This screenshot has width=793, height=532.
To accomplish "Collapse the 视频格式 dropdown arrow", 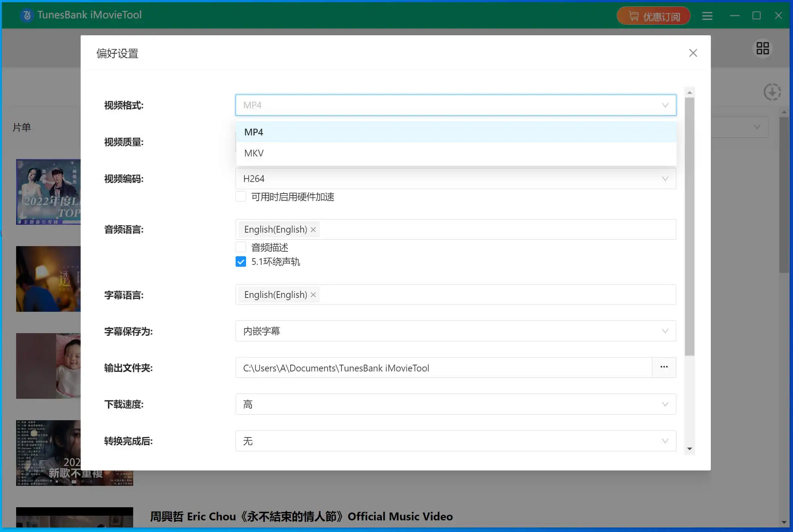I will pos(665,105).
